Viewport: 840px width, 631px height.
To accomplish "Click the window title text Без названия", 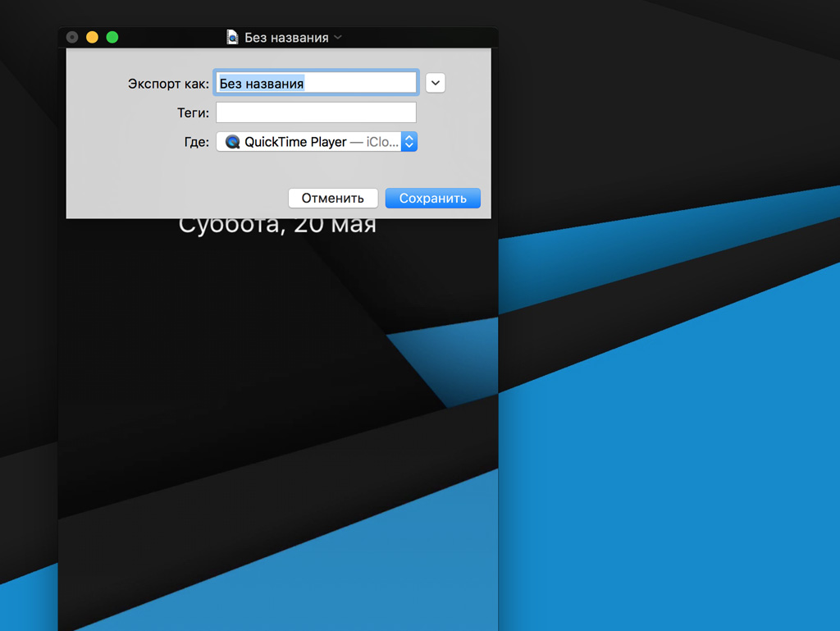I will click(x=286, y=38).
